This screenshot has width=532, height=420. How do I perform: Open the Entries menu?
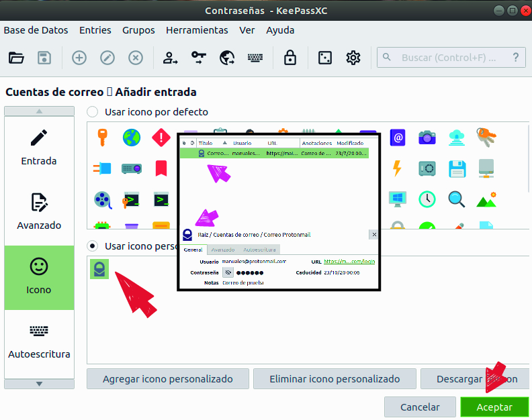(95, 30)
